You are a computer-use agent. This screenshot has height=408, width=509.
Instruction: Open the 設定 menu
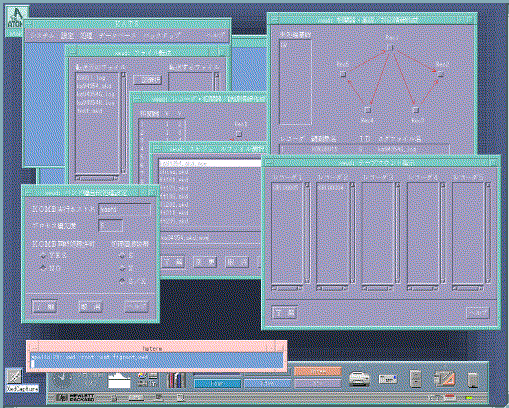68,36
